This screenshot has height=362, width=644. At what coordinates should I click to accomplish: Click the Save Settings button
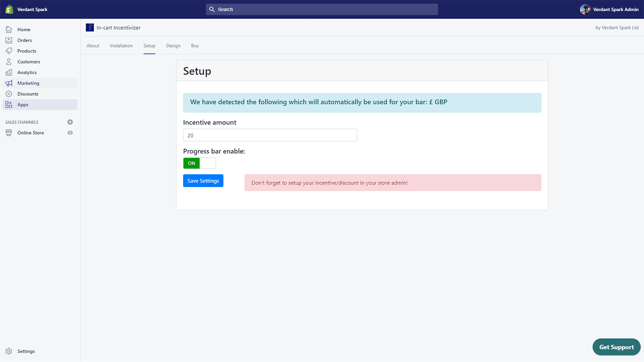203,181
